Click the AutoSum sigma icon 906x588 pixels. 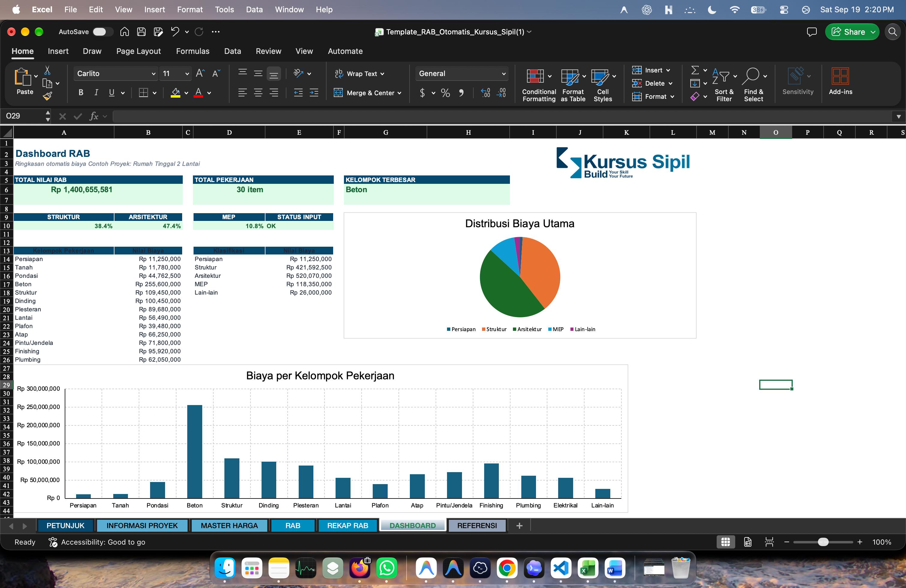tap(695, 70)
